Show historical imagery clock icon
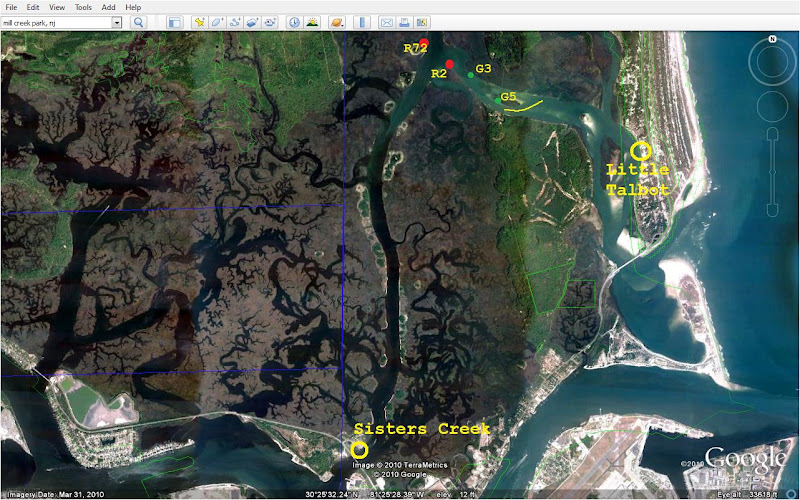Viewport: 800px width, 500px height. (294, 22)
